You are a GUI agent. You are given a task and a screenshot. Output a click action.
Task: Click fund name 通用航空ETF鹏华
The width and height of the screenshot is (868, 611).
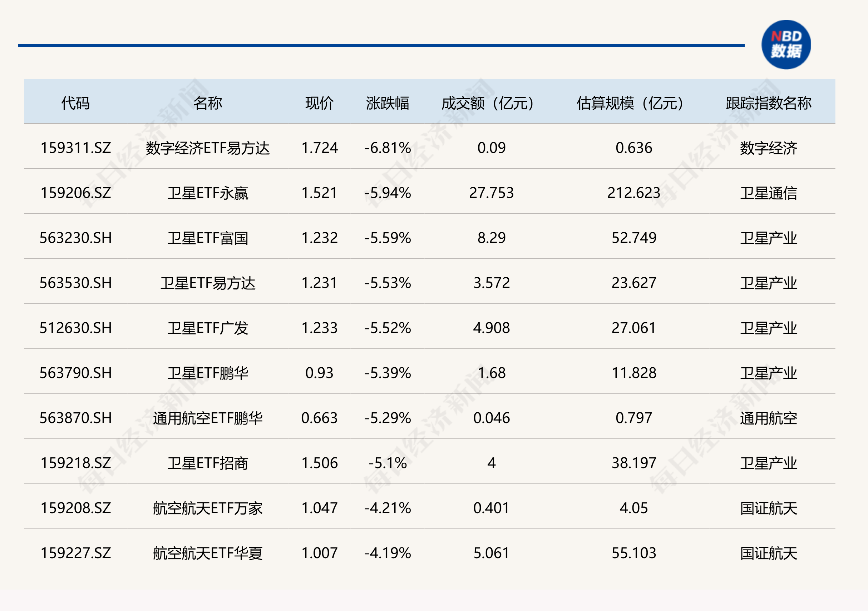pyautogui.click(x=208, y=418)
